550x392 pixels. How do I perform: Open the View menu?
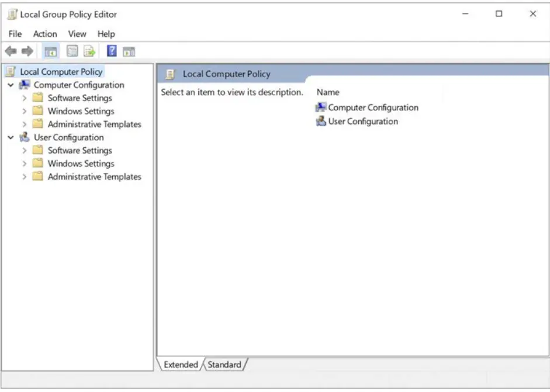coord(77,34)
